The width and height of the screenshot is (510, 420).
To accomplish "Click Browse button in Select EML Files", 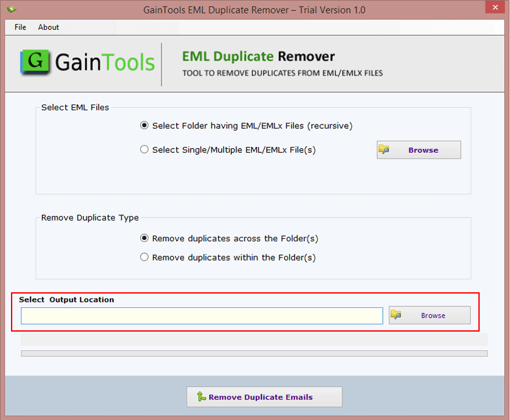I will [418, 150].
